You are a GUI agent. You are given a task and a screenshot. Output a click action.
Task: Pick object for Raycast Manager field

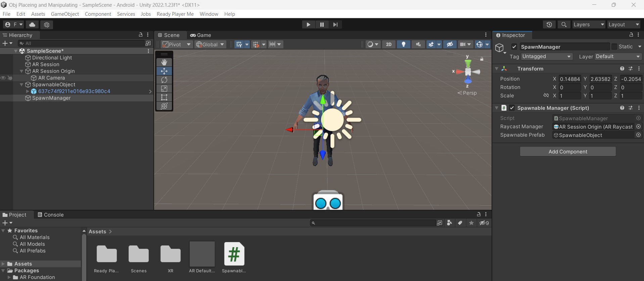(x=639, y=127)
